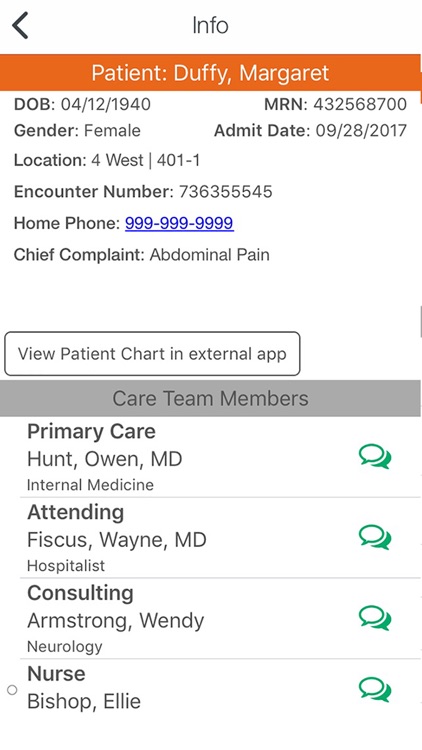Open Consulting Armstrong, Wendy entry

tap(220, 619)
